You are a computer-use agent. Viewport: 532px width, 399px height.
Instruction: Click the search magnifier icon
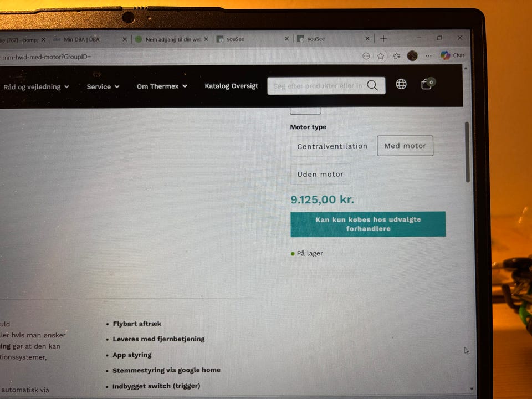[x=372, y=85]
